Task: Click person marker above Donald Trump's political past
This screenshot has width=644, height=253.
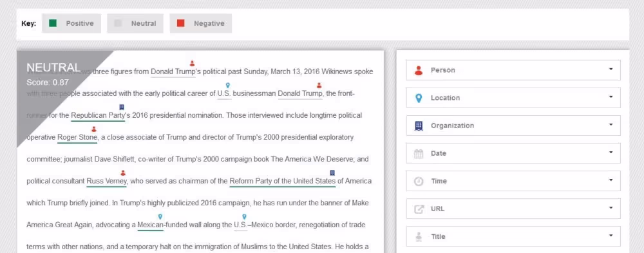Action: 192,63
